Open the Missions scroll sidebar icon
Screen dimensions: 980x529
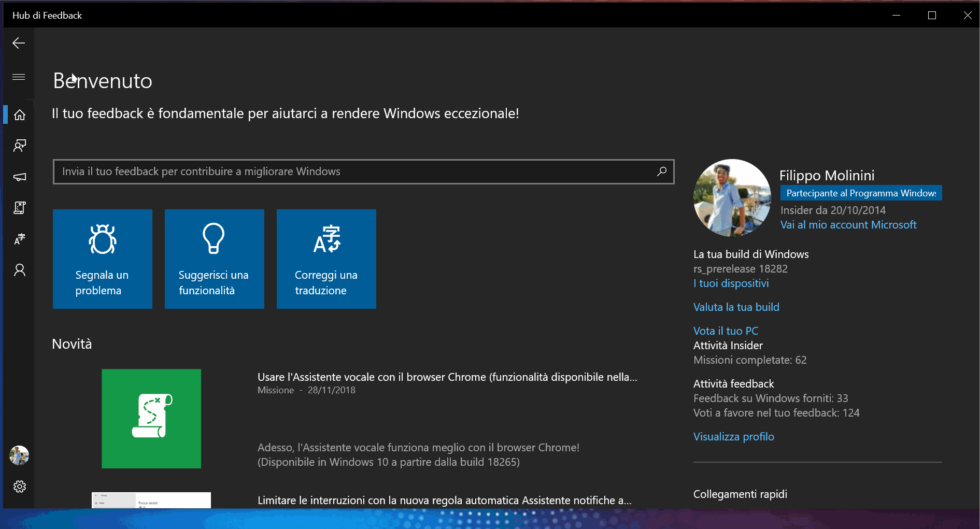point(20,208)
